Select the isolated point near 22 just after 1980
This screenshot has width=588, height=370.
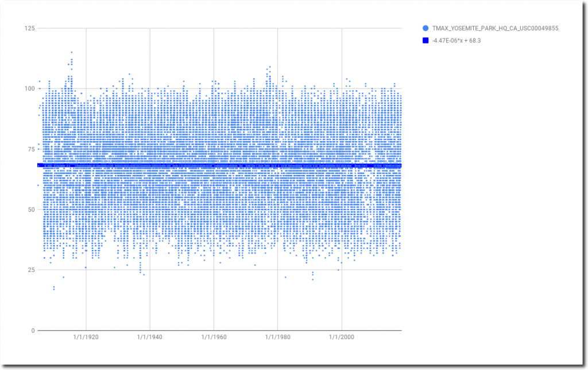(x=285, y=277)
